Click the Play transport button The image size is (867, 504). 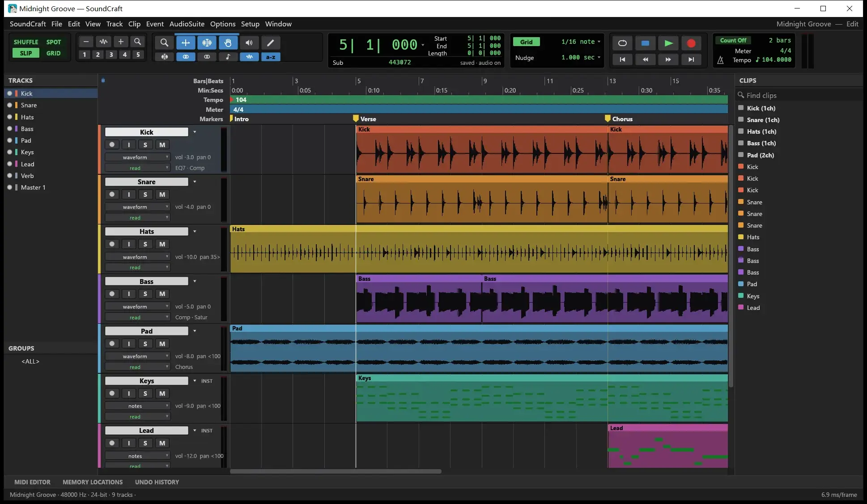[x=668, y=43]
